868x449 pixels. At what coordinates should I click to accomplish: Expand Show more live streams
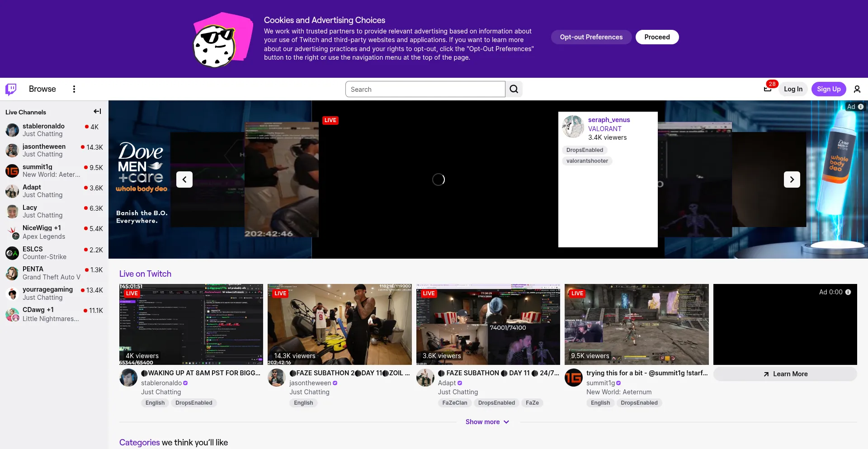pos(487,422)
